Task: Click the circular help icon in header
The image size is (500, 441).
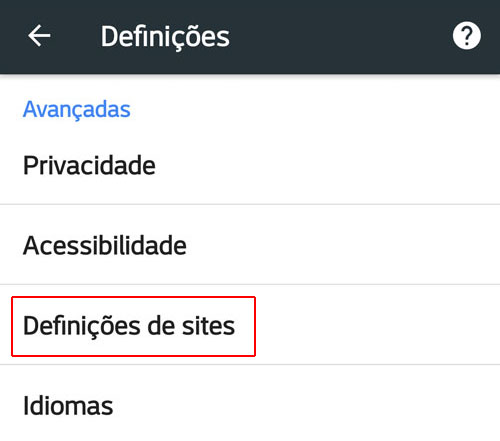Action: [x=467, y=36]
